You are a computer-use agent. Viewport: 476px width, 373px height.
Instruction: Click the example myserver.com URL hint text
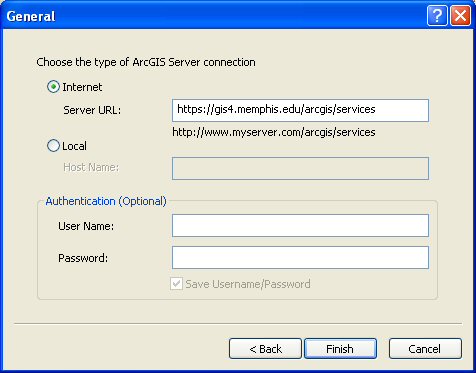pos(274,132)
